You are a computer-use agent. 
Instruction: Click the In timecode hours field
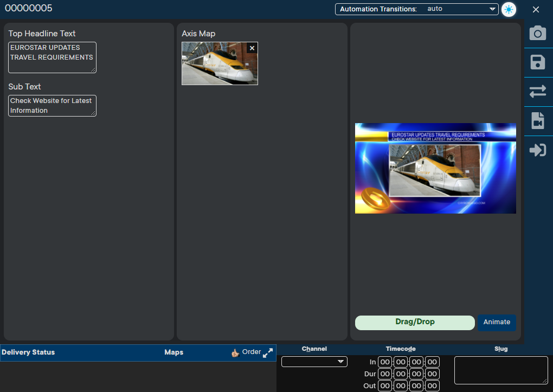pos(385,362)
